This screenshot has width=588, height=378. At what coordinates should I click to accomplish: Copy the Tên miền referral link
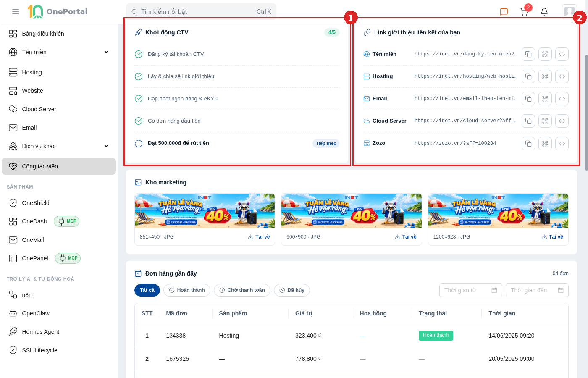coord(528,54)
